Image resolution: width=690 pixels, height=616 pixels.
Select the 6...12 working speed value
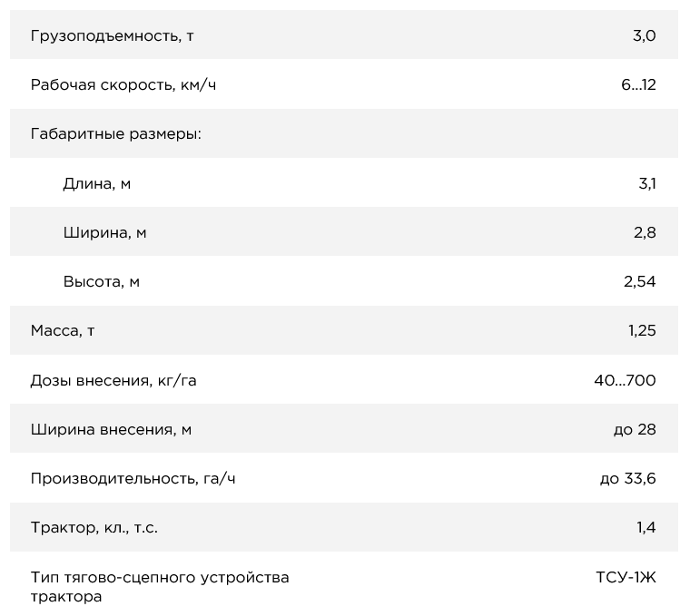[x=638, y=85]
